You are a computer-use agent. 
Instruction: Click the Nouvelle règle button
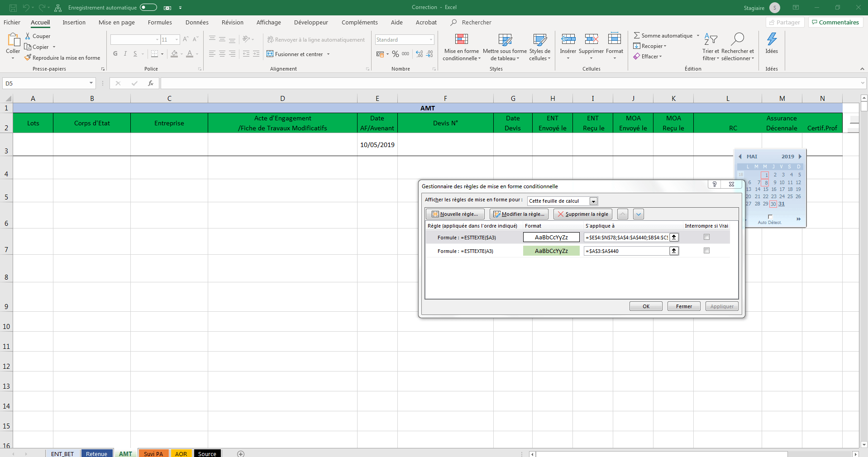coord(455,214)
